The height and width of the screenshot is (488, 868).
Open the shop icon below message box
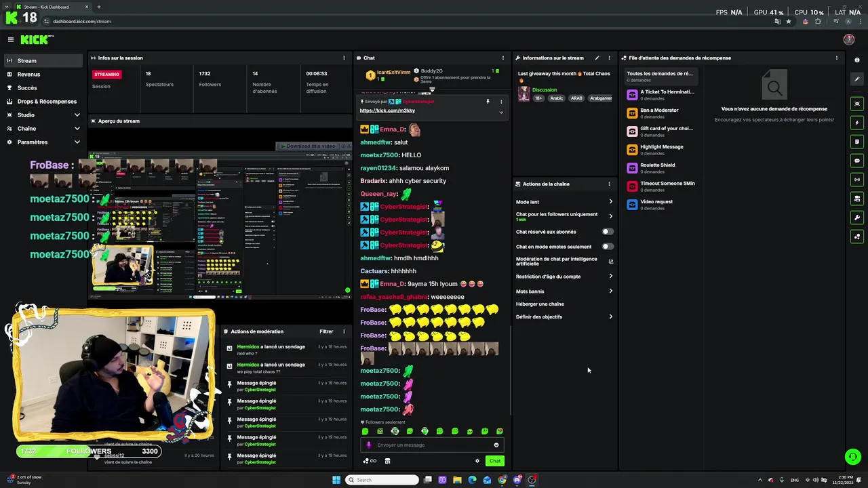387,461
